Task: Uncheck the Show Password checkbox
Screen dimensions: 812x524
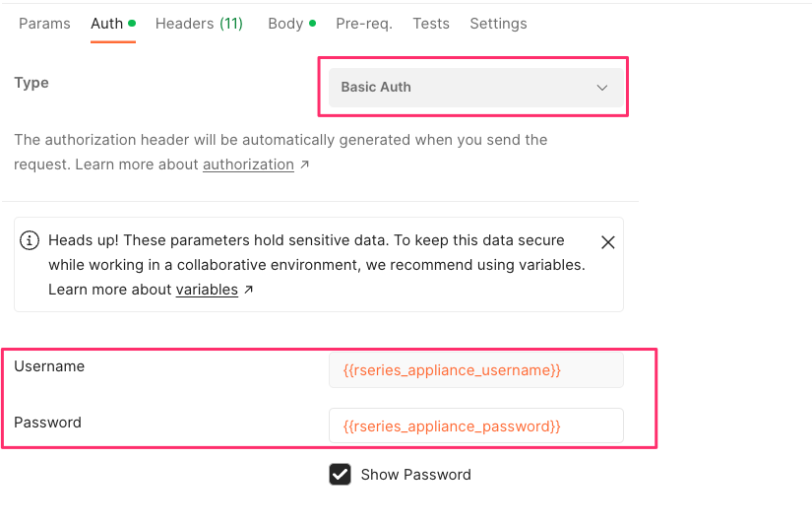Action: tap(340, 474)
